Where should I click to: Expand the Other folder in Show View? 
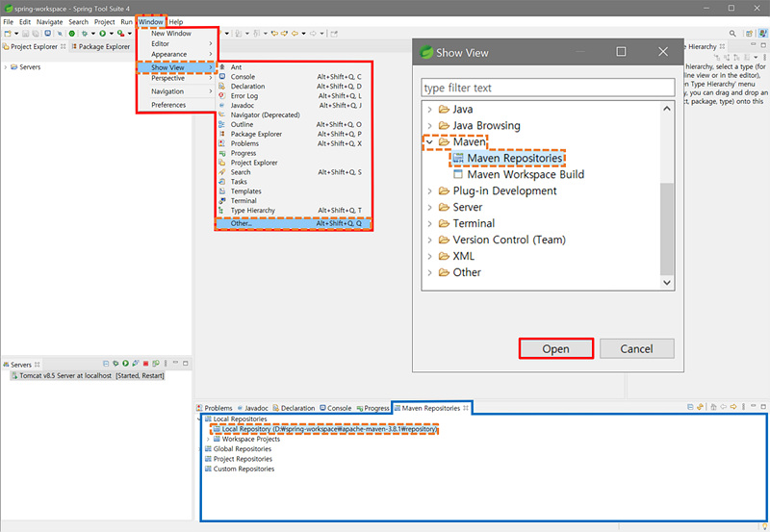tap(429, 272)
